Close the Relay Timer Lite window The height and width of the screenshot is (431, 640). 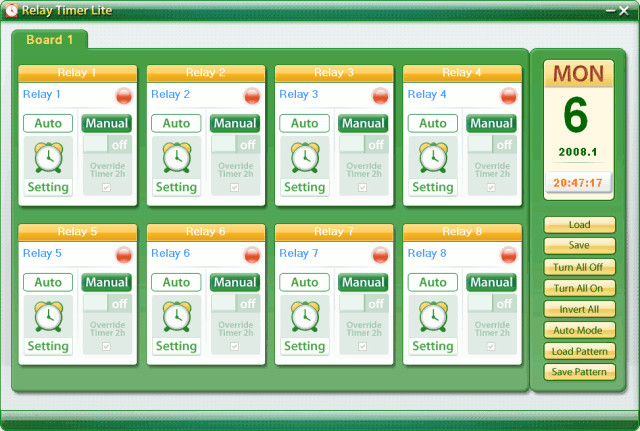(624, 11)
